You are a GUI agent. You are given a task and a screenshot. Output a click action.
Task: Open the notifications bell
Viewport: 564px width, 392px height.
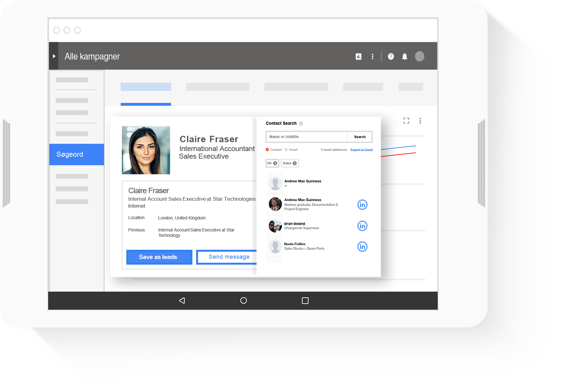coord(404,56)
